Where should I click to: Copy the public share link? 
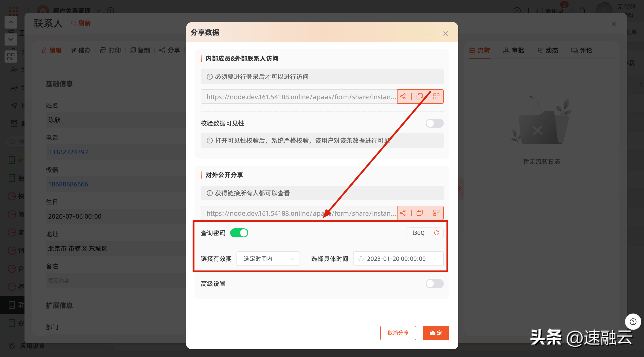point(420,213)
